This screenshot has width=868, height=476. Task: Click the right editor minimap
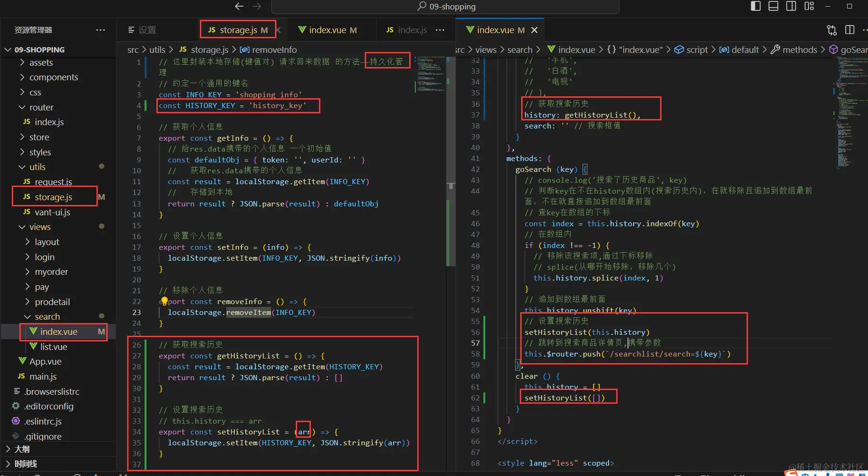[850, 113]
